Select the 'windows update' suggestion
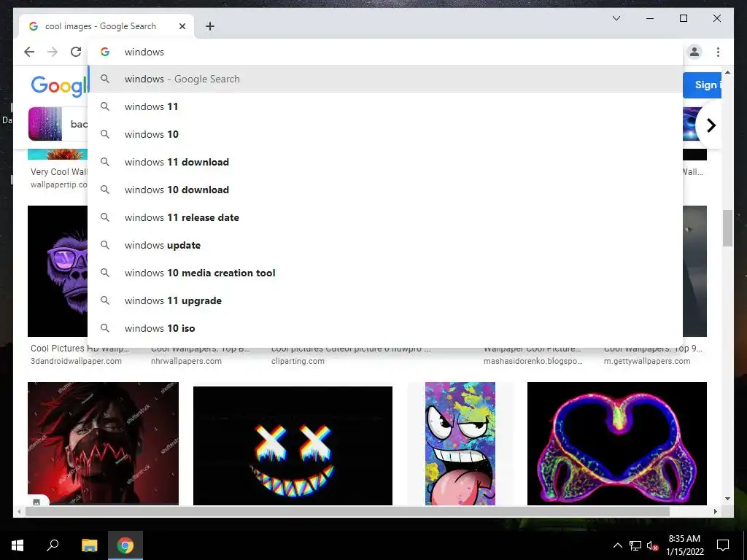Viewport: 747px width, 560px height. [x=385, y=245]
